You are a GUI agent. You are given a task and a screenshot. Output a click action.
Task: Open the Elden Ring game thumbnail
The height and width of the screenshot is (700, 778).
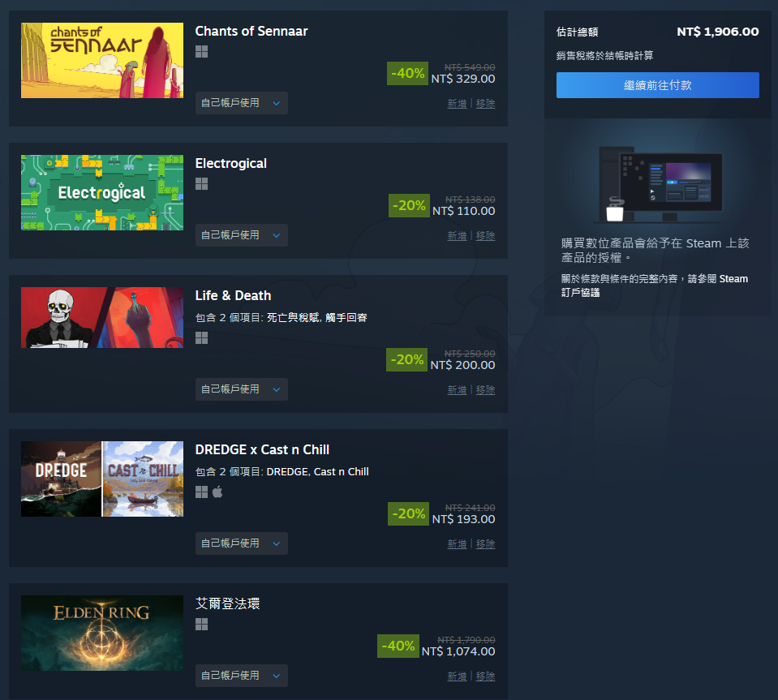tap(102, 633)
